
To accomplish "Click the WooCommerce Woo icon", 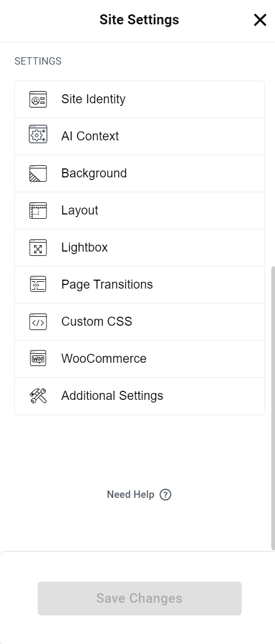I will [x=38, y=359].
